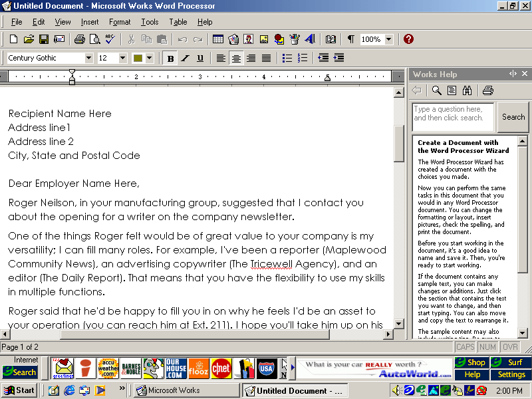532x399 pixels.
Task: Click the Insert Table toolbar icon
Action: click(217, 39)
